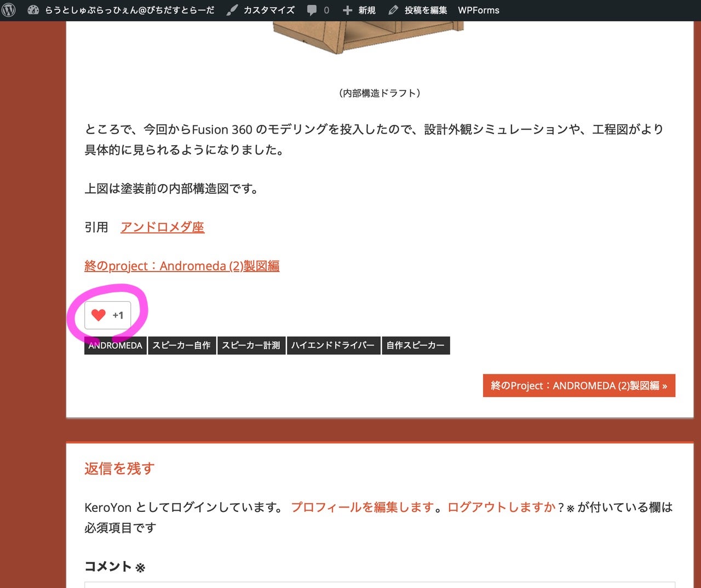Image resolution: width=701 pixels, height=588 pixels.
Task: Click the Customize paintbrush icon
Action: click(232, 10)
